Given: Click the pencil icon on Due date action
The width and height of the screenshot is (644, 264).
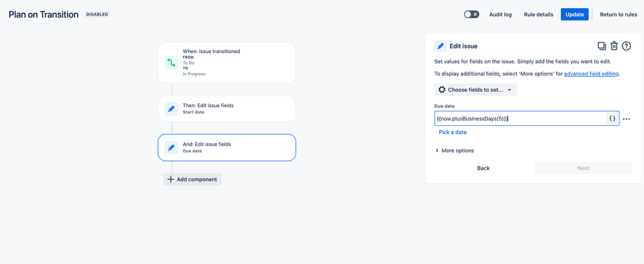Looking at the screenshot, I should [x=171, y=147].
